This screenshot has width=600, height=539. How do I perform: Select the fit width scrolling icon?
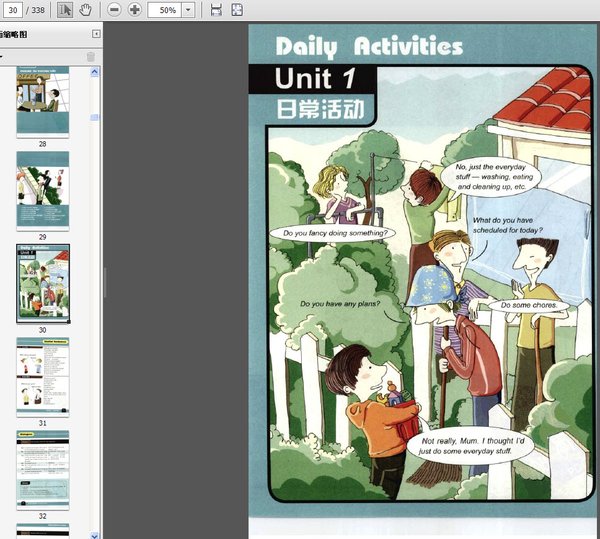coord(217,10)
